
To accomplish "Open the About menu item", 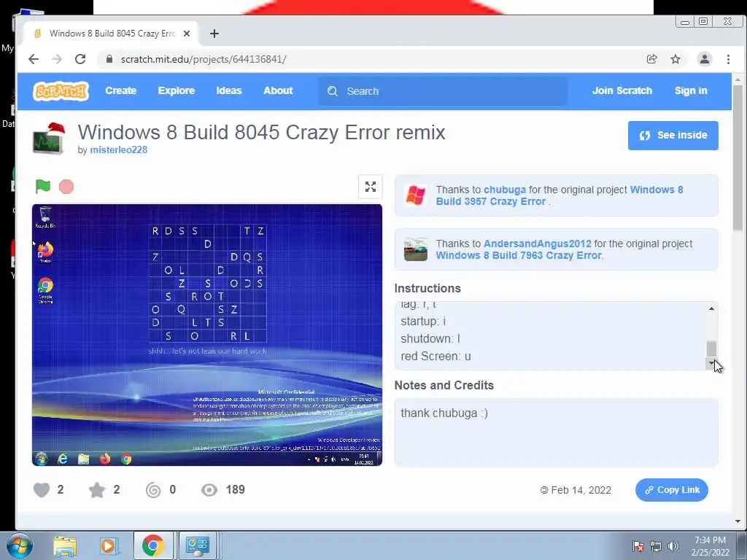I will point(278,90).
